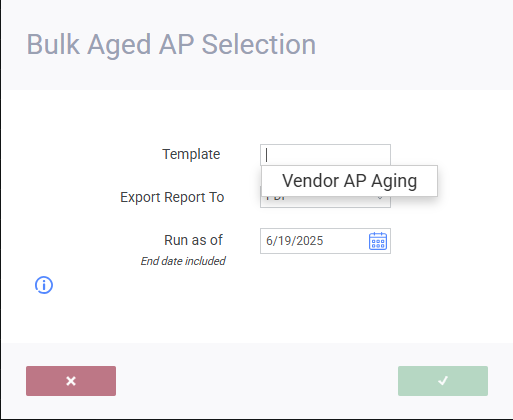
Task: Focus the Template input box
Action: (325, 155)
